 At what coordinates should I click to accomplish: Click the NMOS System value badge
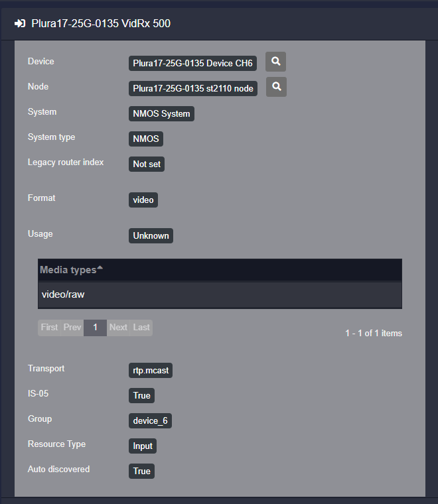point(161,114)
